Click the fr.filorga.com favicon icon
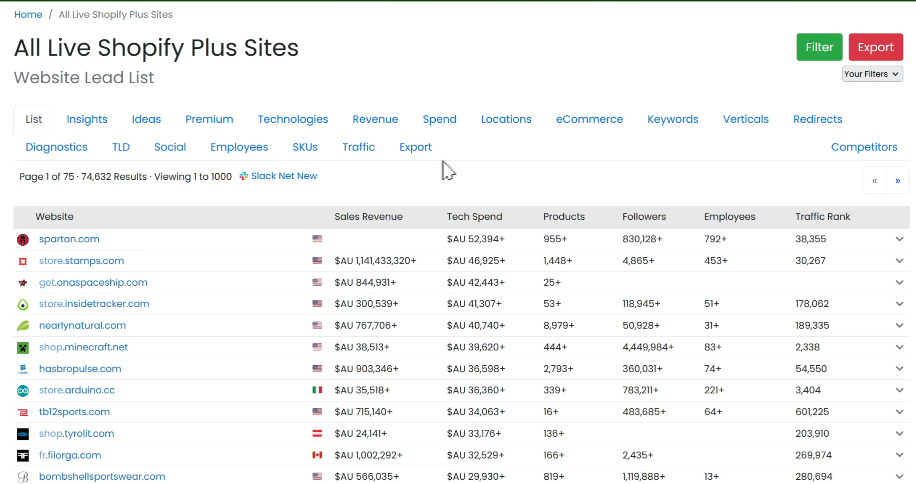 click(23, 455)
